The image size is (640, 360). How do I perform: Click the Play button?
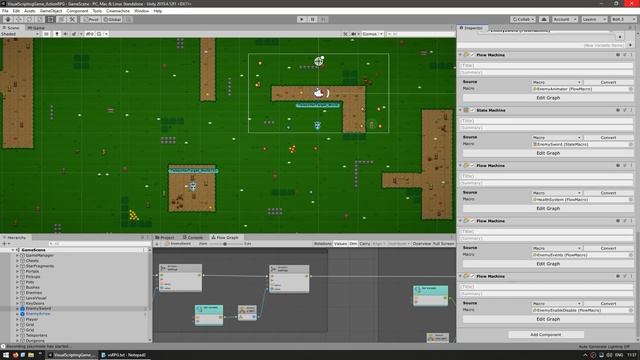tap(302, 19)
